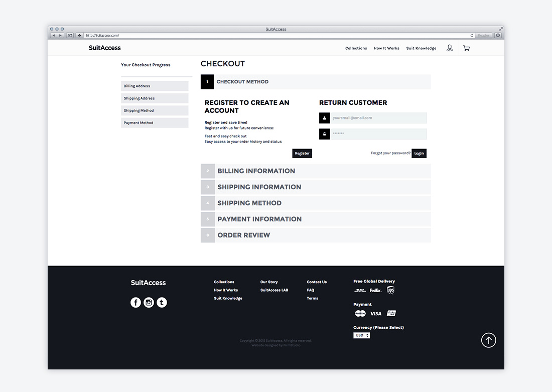The width and height of the screenshot is (552, 392).
Task: Open the shopping cart icon
Action: pyautogui.click(x=467, y=48)
